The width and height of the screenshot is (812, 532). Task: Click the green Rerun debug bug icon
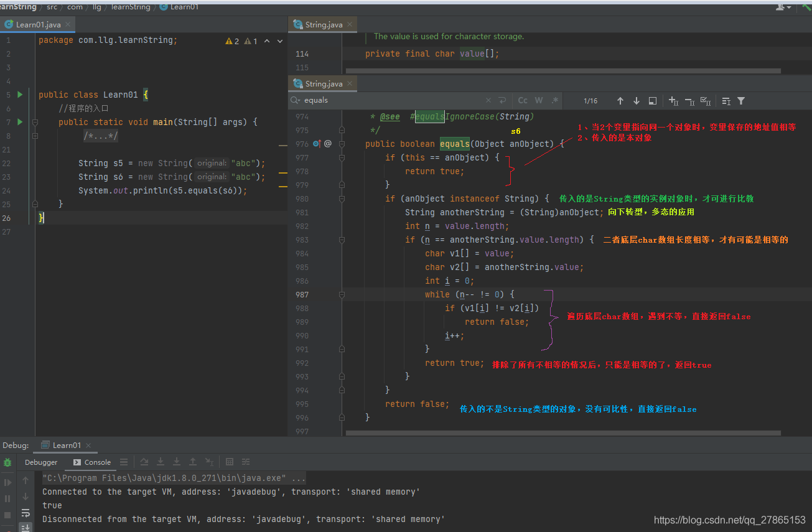pyautogui.click(x=7, y=462)
